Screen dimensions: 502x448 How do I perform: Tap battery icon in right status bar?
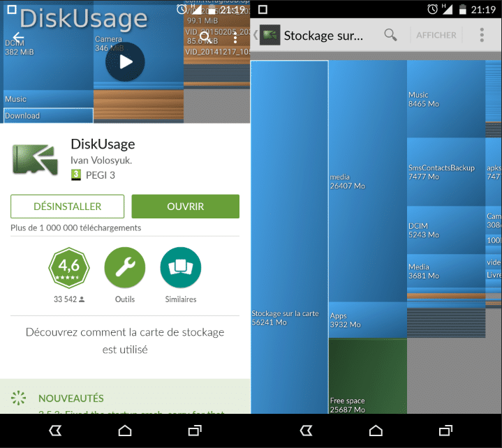tap(462, 9)
